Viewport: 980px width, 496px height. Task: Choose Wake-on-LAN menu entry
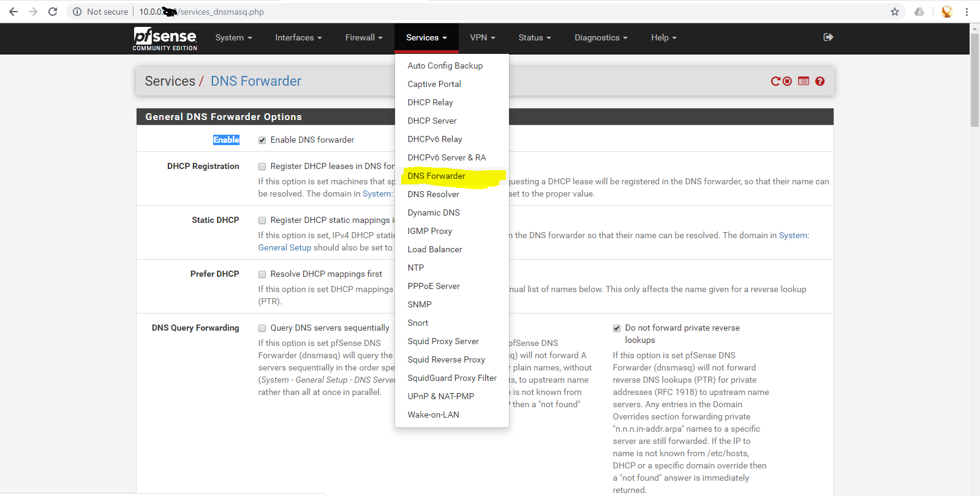click(x=452, y=415)
